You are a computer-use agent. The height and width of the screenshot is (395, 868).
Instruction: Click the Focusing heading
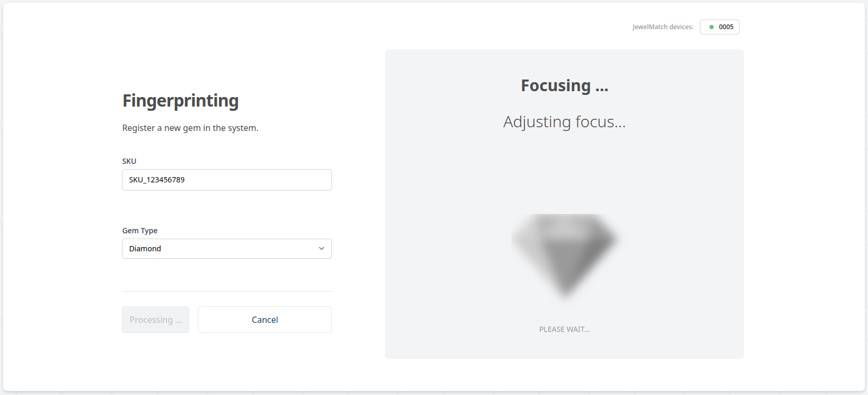coord(564,85)
